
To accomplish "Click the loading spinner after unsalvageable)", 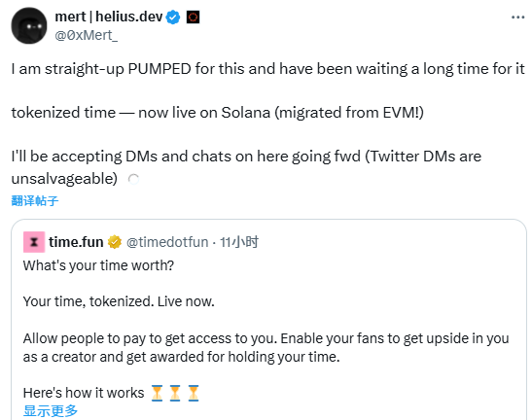I will pos(133,179).
